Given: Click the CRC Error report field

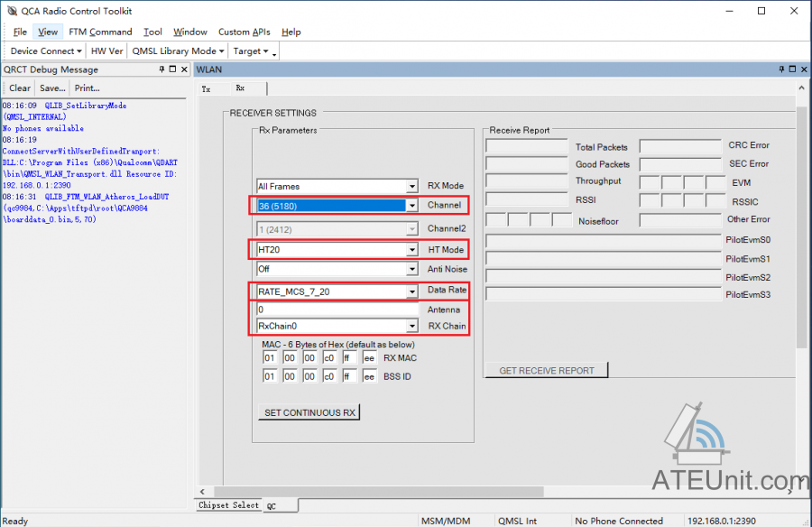Looking at the screenshot, I should pyautogui.click(x=680, y=146).
